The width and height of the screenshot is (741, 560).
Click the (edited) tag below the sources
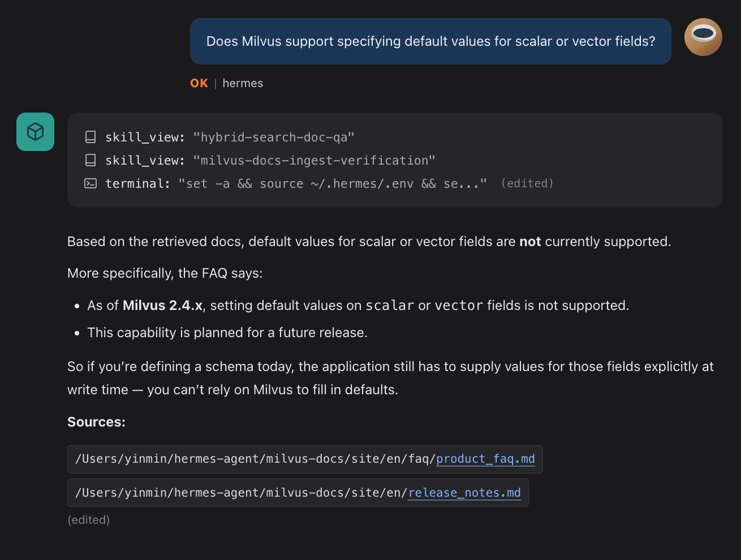coord(89,520)
